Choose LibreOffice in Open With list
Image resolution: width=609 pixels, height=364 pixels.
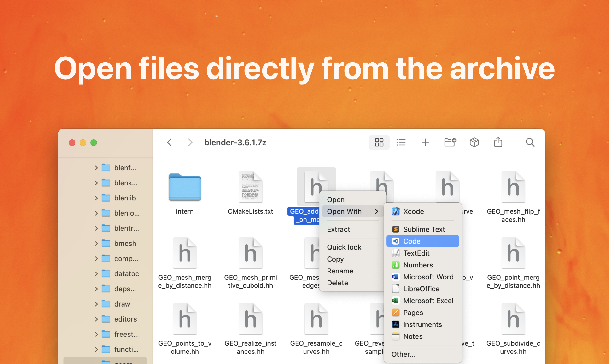click(x=423, y=289)
